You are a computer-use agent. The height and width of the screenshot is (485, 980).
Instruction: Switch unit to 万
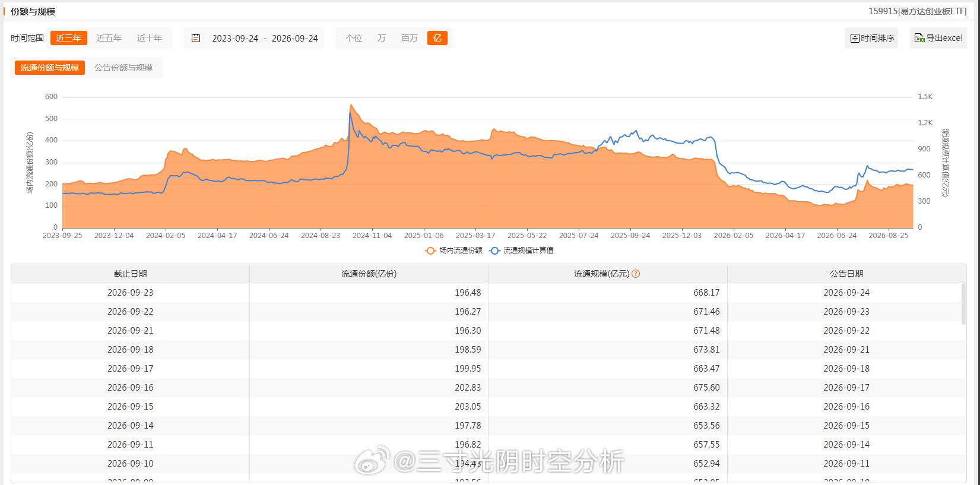[x=382, y=38]
